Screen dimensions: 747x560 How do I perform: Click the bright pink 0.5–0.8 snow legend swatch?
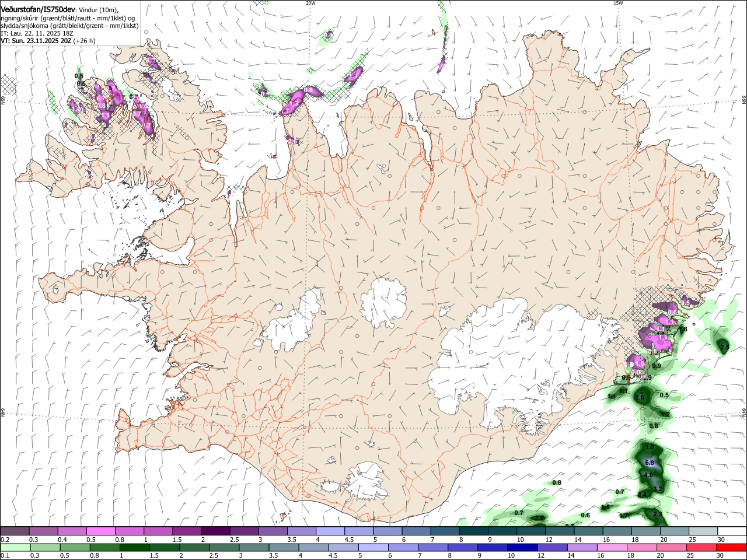[100, 531]
